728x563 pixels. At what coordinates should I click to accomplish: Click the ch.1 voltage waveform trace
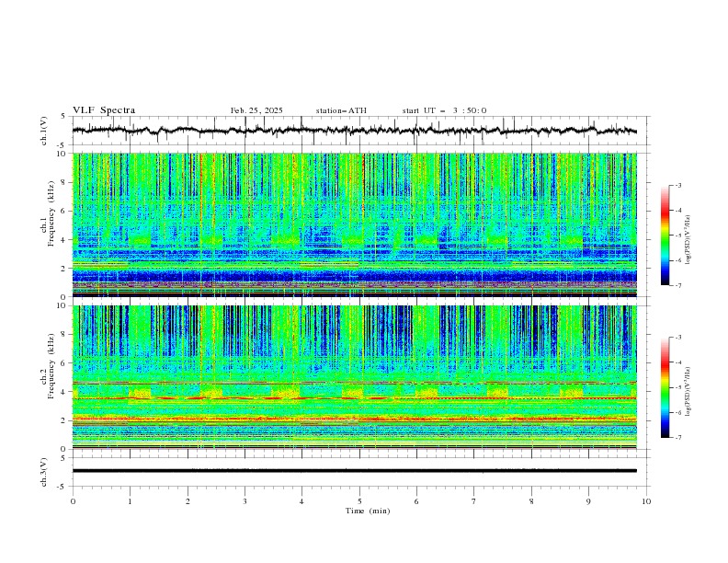click(x=355, y=131)
